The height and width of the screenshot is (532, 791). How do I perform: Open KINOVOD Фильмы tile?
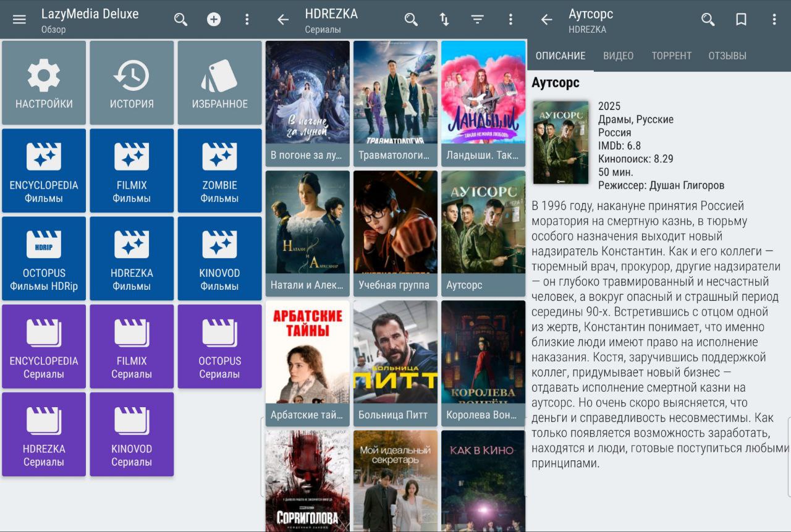click(x=219, y=258)
